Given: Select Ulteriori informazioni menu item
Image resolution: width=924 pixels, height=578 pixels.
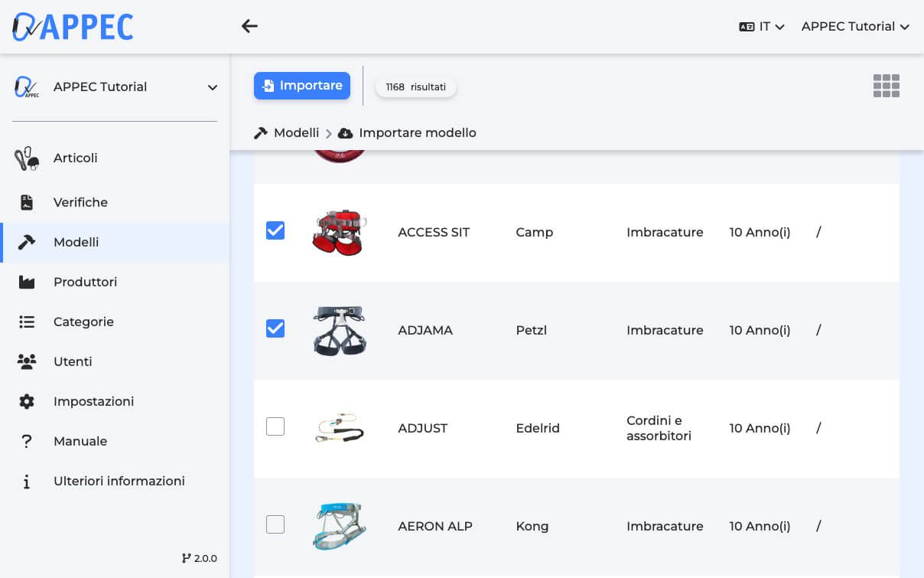Looking at the screenshot, I should click(x=119, y=481).
